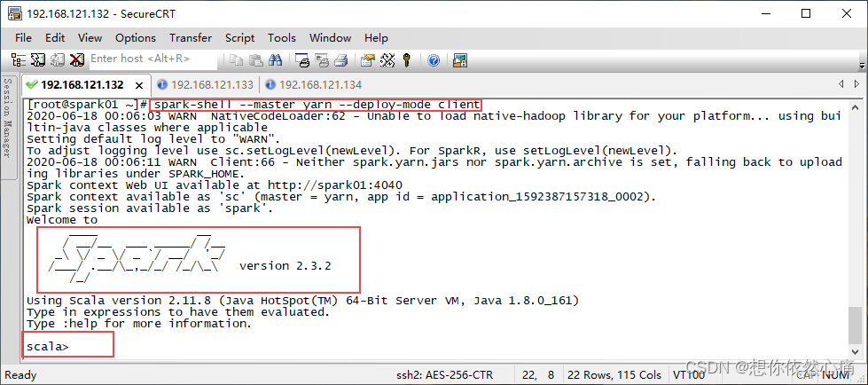Show next tabs with right arrow
Image resolution: width=868 pixels, height=385 pixels.
tap(857, 84)
